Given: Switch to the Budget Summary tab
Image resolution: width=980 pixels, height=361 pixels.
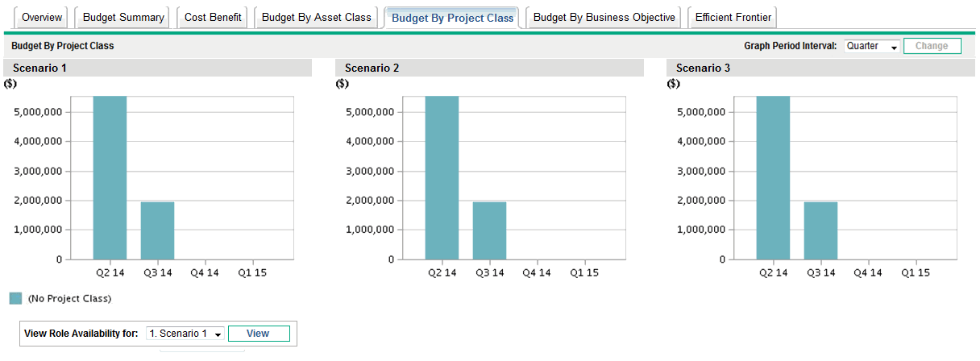Looking at the screenshot, I should tap(123, 17).
